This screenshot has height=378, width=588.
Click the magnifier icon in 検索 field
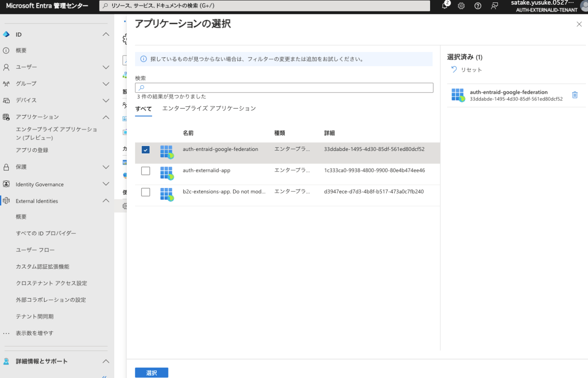click(142, 87)
